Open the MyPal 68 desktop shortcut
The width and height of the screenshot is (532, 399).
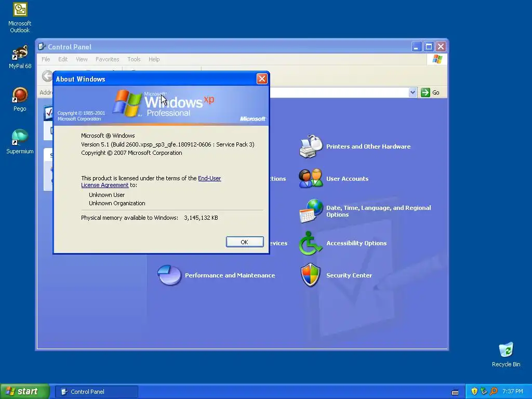pos(20,57)
